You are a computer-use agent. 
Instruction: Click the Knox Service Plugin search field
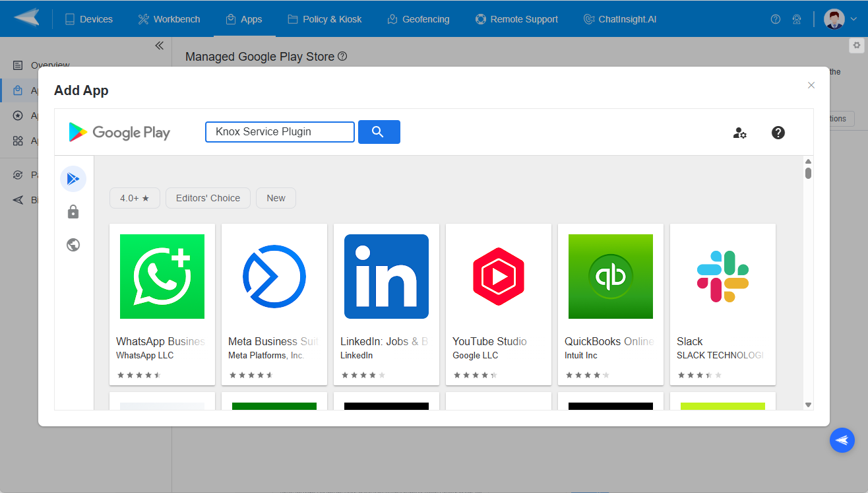(280, 132)
